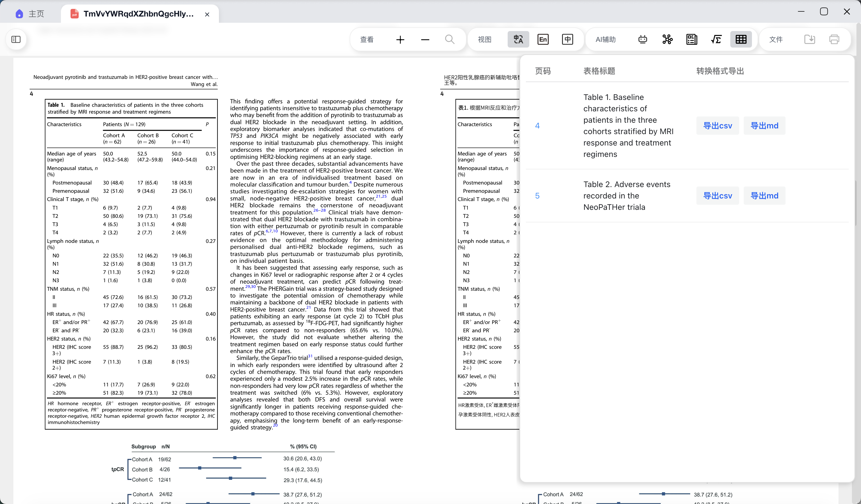Jump to page 5 link
861x504 pixels.
[x=537, y=196]
